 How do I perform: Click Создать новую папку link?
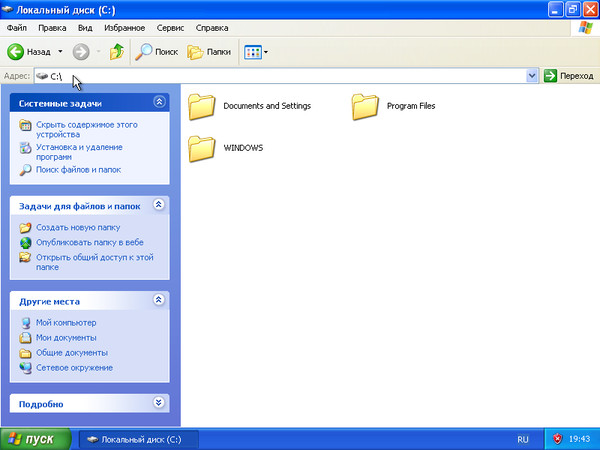(78, 227)
